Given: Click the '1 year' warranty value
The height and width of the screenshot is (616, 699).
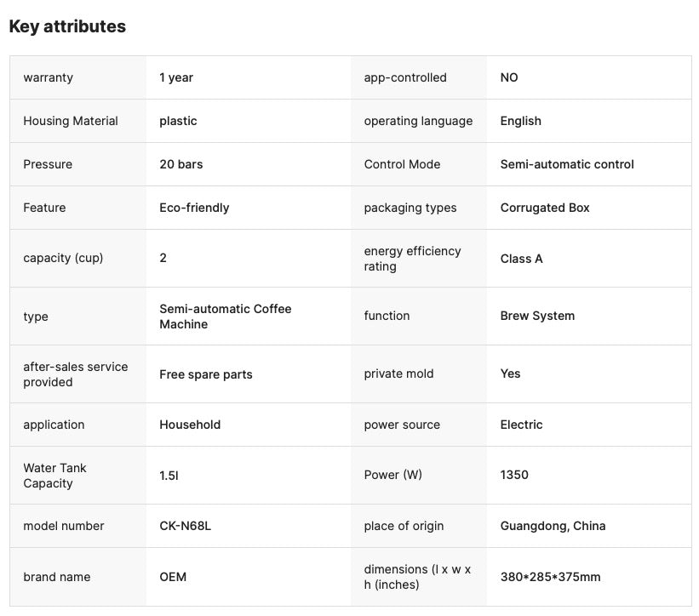Looking at the screenshot, I should pyautogui.click(x=176, y=77).
